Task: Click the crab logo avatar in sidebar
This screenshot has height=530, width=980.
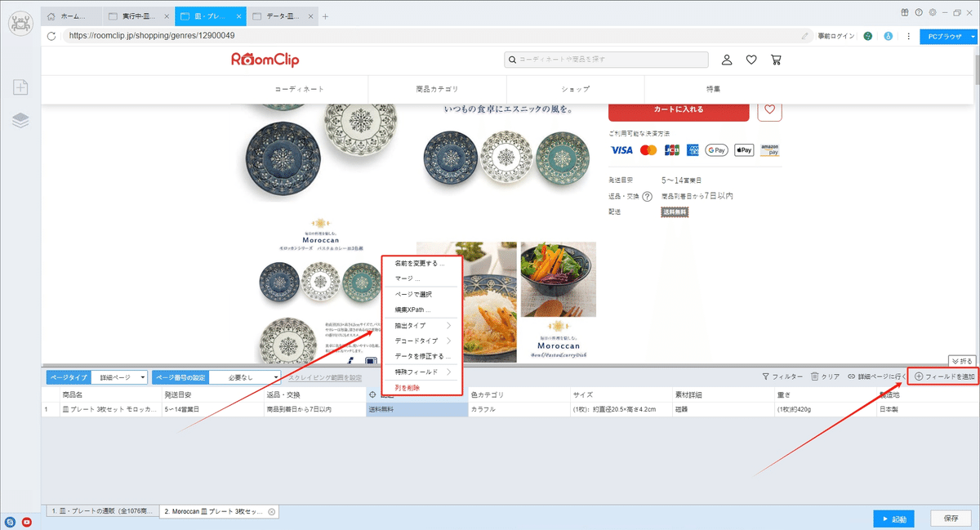Action: (x=20, y=23)
